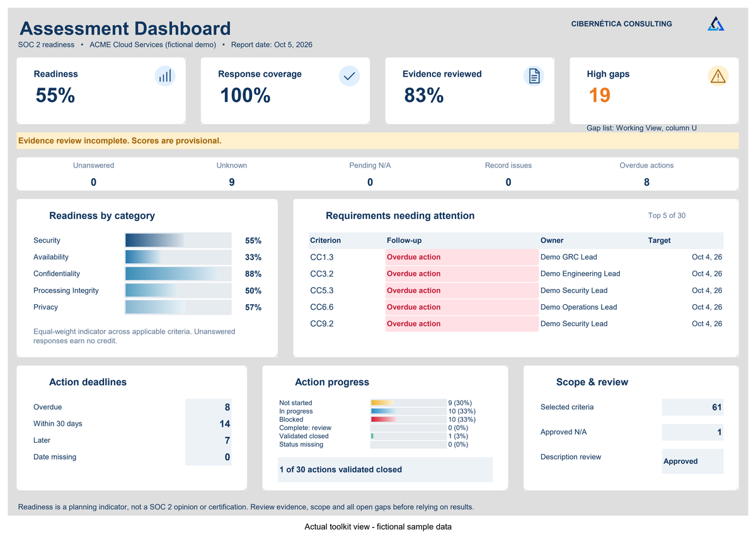Click the Not started 9 (30%) label
Image resolution: width=756 pixels, height=539 pixels.
click(x=460, y=403)
